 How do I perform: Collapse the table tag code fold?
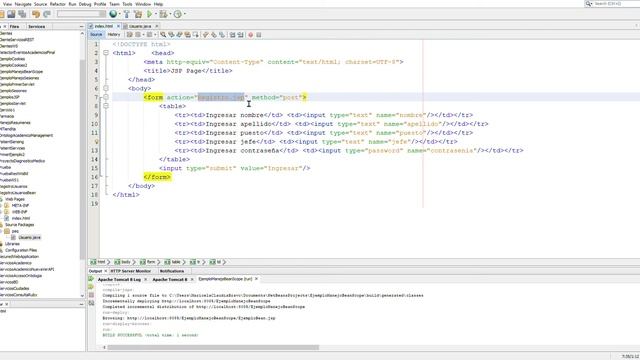[106, 106]
